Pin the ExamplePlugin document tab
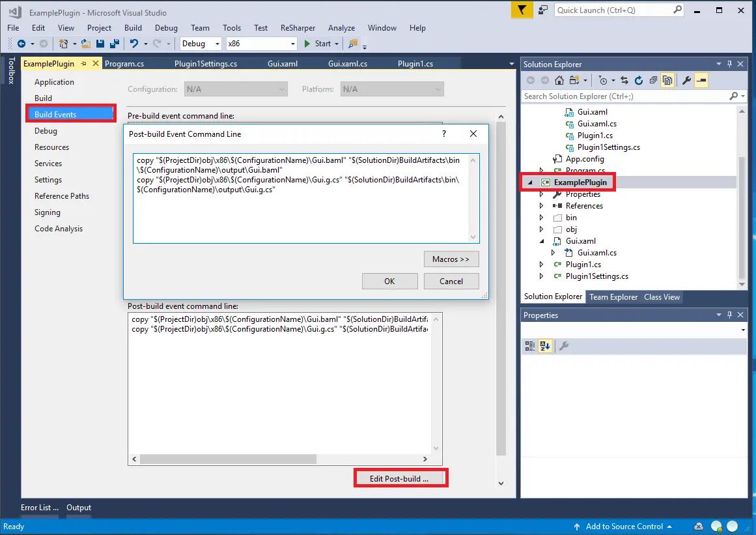Image resolution: width=756 pixels, height=535 pixels. pyautogui.click(x=84, y=64)
